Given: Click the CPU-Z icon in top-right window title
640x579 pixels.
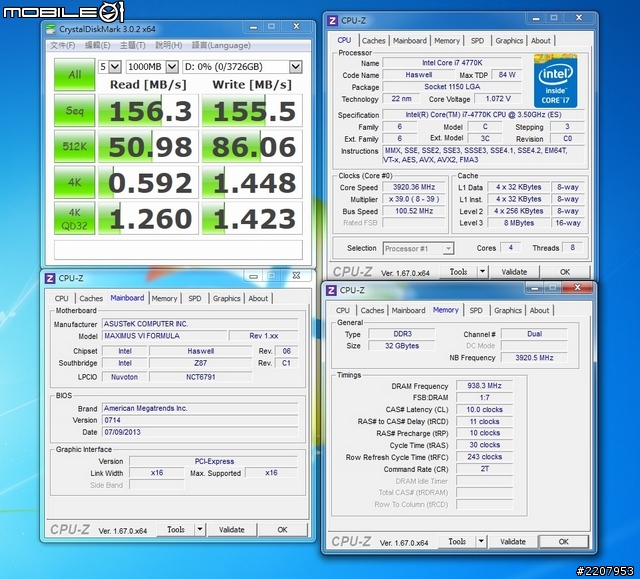Looking at the screenshot, I should (x=333, y=20).
